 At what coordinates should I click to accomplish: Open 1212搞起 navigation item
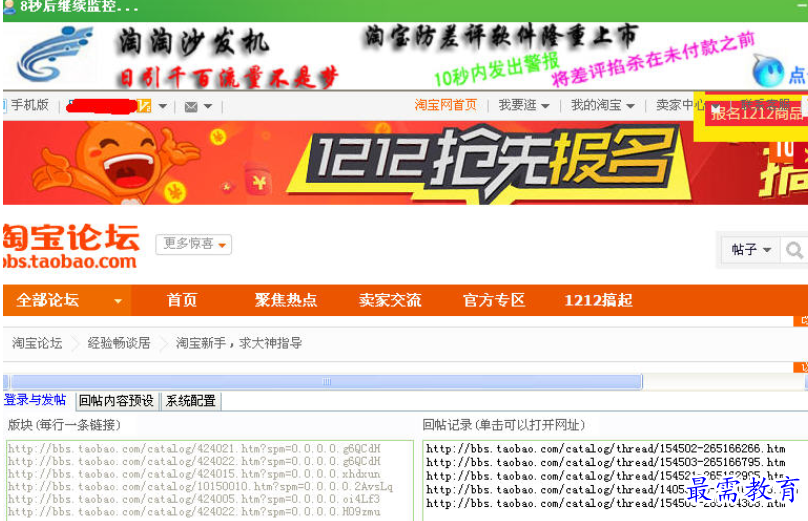tap(598, 300)
